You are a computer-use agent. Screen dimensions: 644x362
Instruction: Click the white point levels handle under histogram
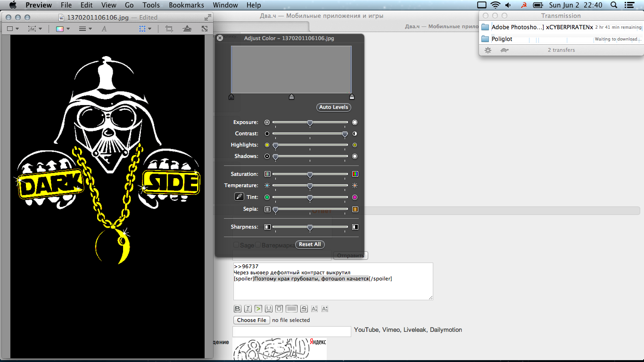coord(352,97)
